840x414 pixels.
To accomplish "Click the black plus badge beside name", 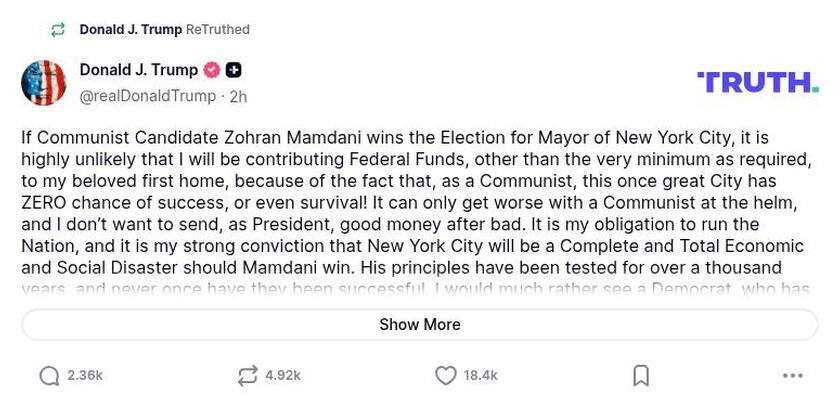I will coord(233,70).
